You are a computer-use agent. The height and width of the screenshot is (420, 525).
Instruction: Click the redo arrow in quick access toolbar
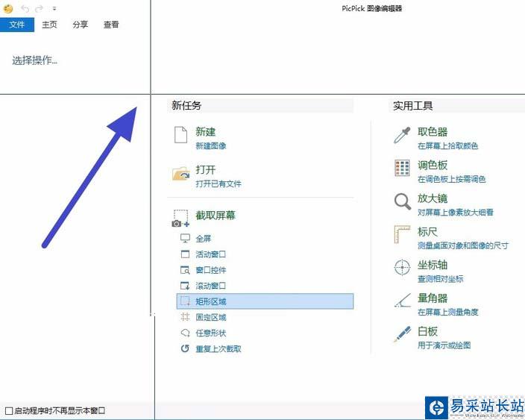pyautogui.click(x=40, y=8)
